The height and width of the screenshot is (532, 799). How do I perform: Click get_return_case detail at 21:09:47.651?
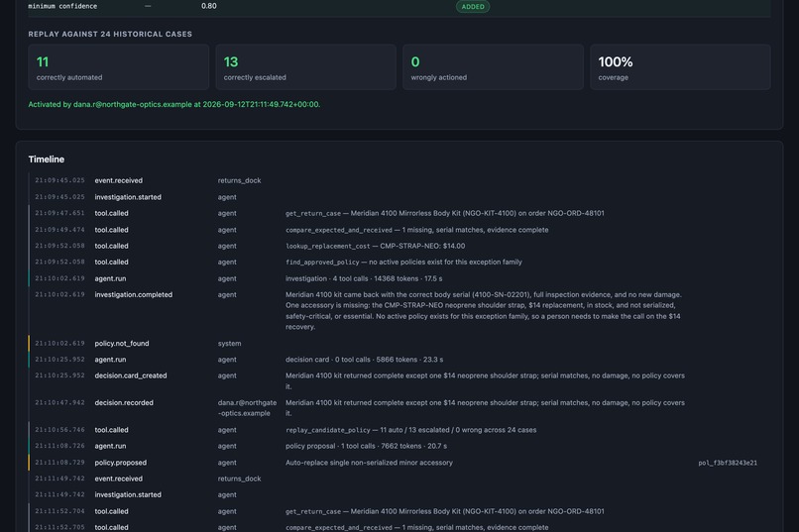point(444,213)
